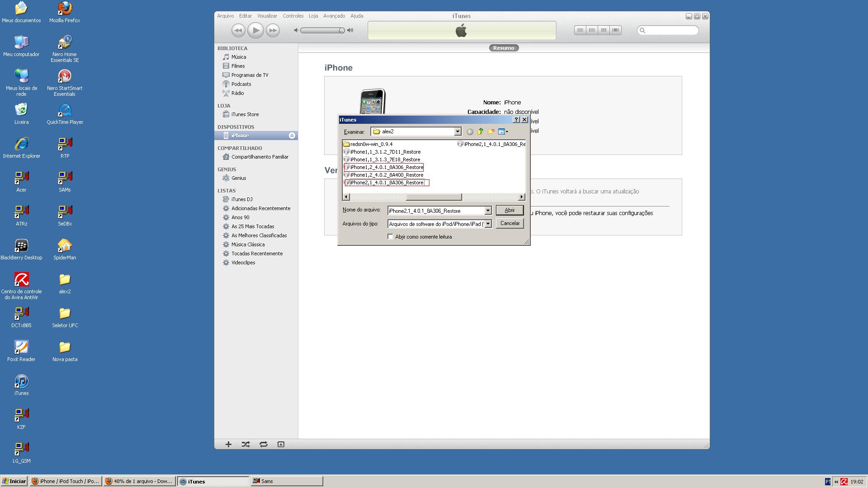Open the Visualizar menu
Image resolution: width=868 pixels, height=488 pixels.
[x=267, y=16]
